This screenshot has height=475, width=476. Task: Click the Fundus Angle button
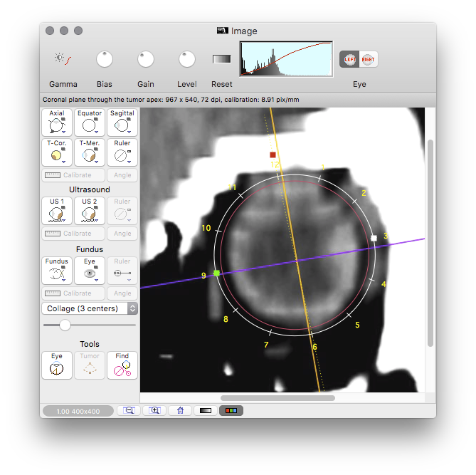tap(122, 293)
